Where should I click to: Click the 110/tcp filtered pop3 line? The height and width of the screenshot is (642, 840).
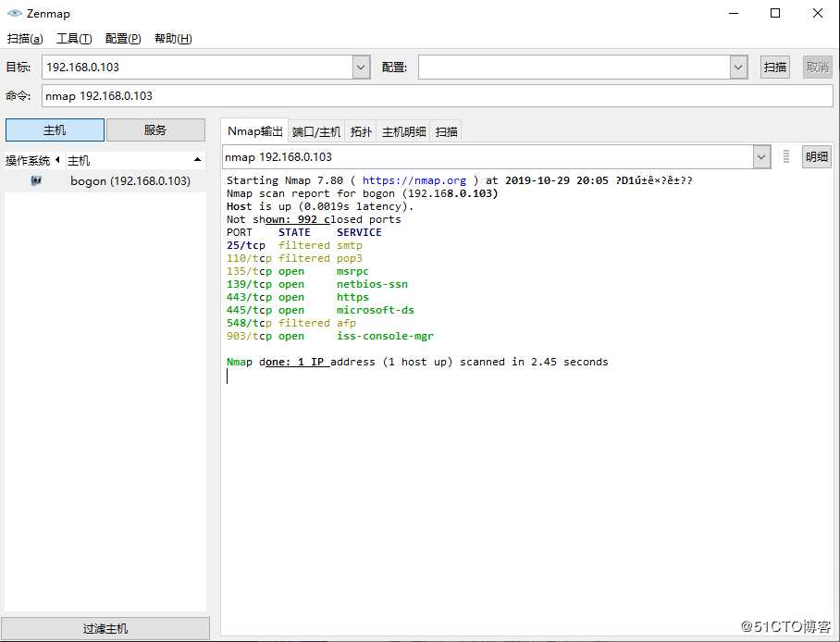294,258
